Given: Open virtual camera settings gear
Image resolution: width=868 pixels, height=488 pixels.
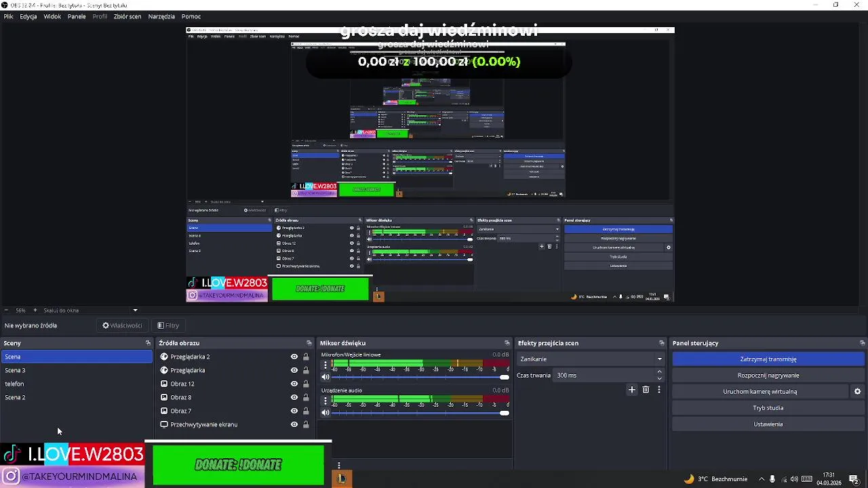Looking at the screenshot, I should (857, 392).
